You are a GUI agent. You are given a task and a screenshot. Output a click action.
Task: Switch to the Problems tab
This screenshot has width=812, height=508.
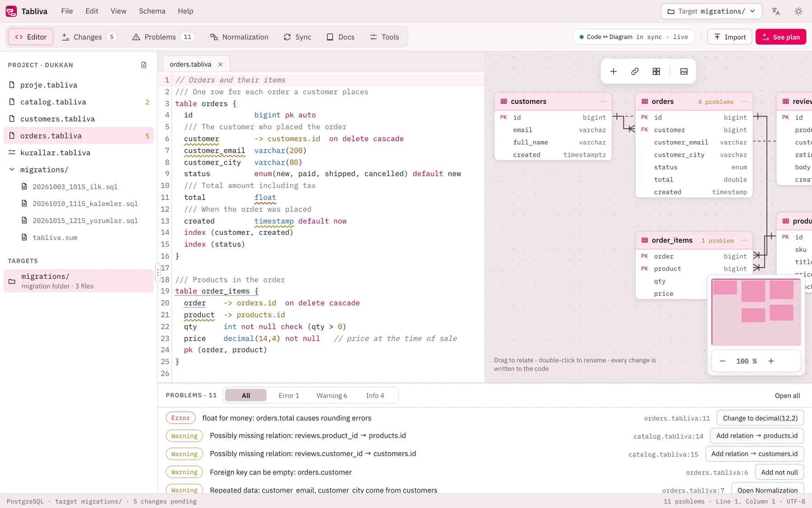tap(163, 37)
